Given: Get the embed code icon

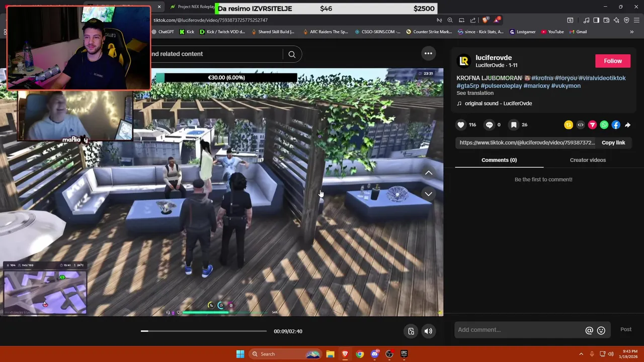Looking at the screenshot, I should tap(581, 125).
